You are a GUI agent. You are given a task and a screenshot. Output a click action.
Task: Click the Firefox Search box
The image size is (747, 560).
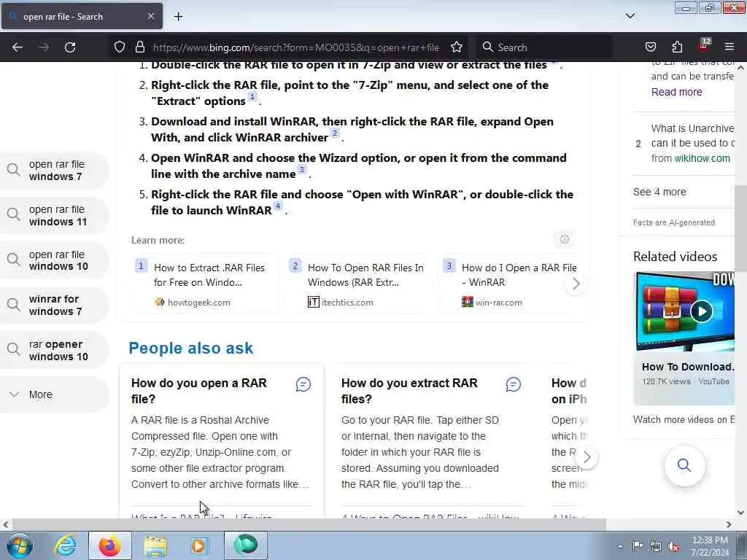pyautogui.click(x=543, y=47)
